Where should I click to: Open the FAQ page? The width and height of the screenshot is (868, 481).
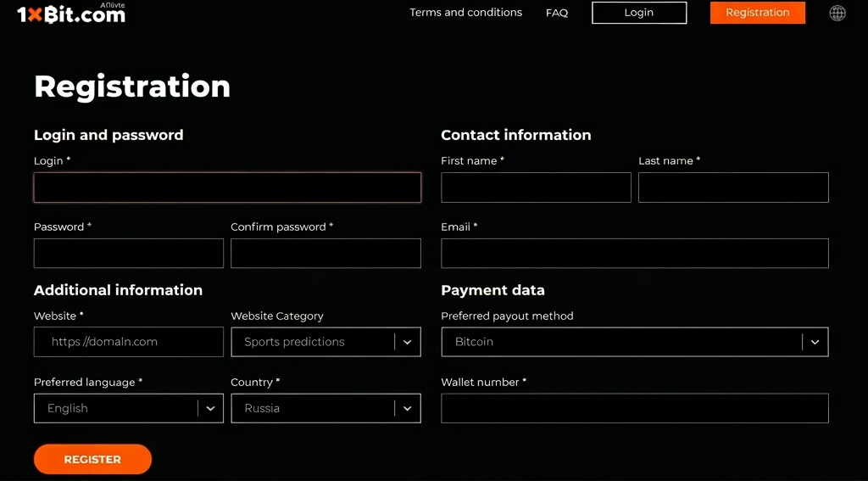click(557, 13)
